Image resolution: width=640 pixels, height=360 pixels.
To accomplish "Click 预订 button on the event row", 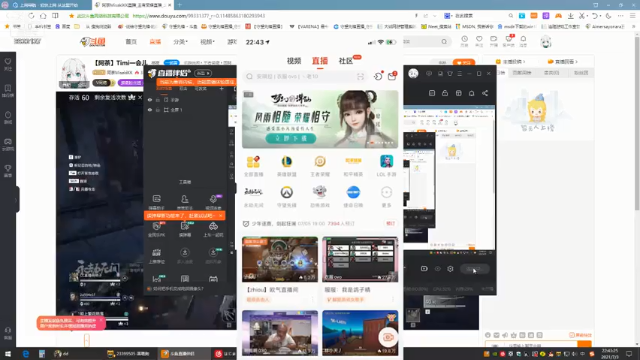I will pos(390,224).
